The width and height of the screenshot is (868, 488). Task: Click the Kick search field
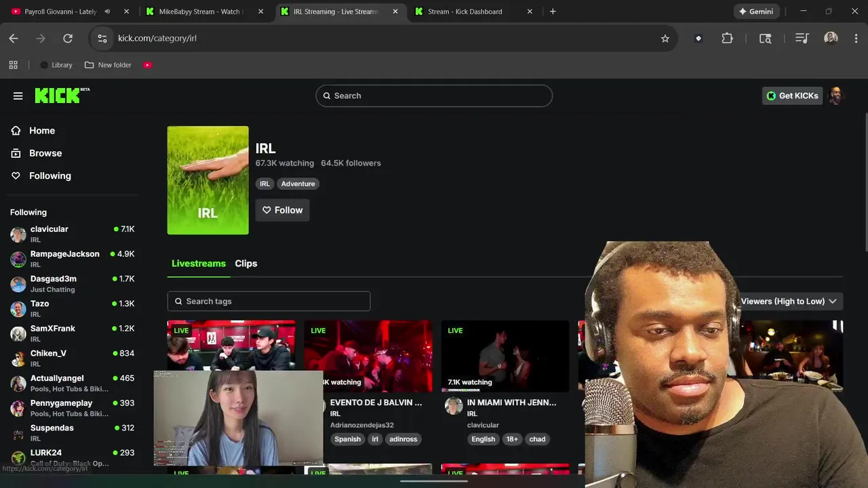point(434,96)
